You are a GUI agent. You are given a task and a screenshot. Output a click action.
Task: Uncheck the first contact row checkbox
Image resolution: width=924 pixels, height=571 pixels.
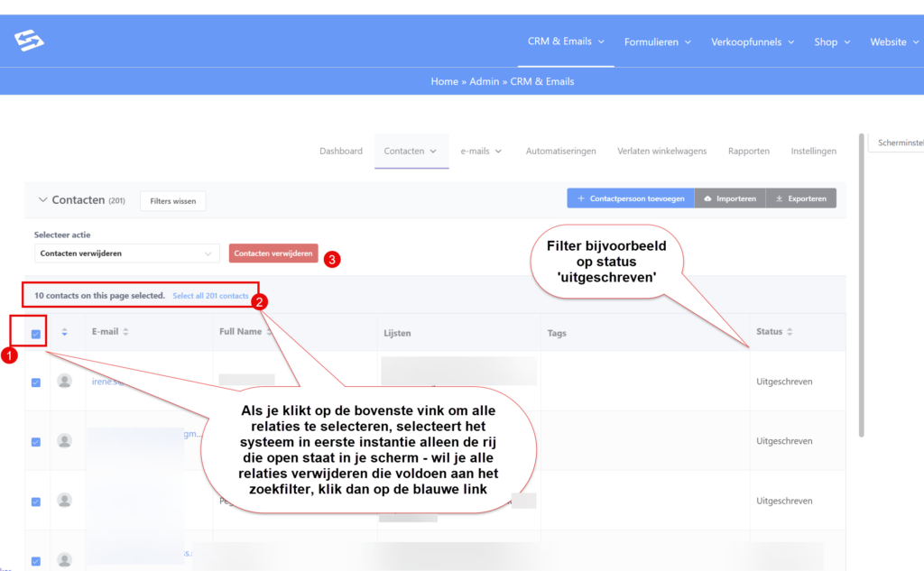tap(36, 382)
